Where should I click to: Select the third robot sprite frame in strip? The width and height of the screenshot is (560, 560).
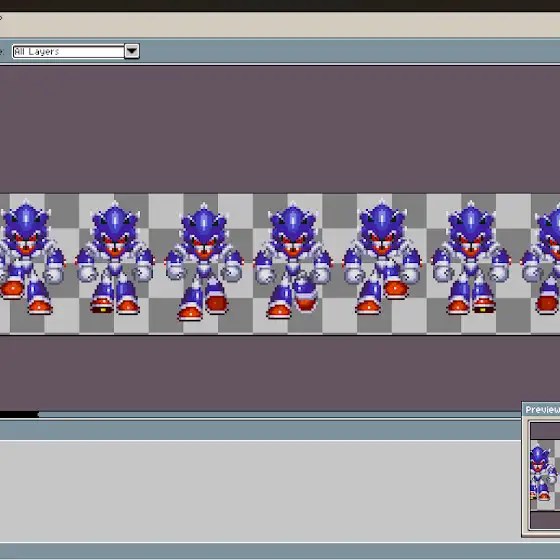point(204,262)
